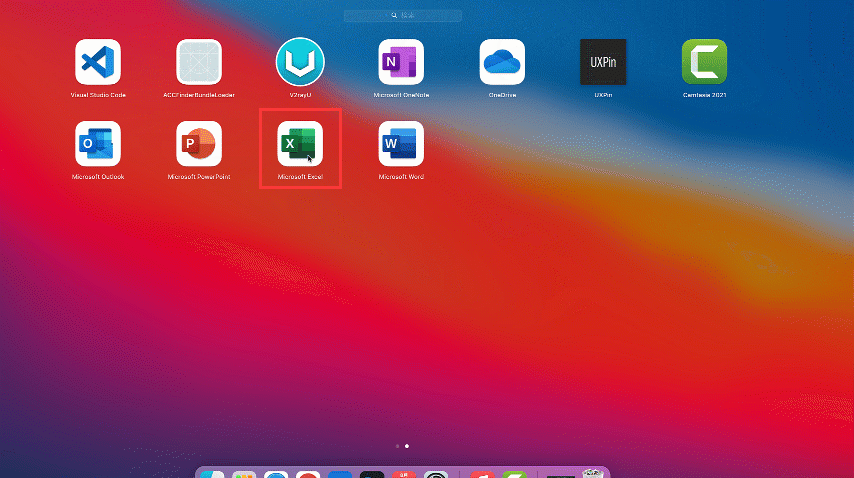Switch to the first Launchpad page dot

(397, 445)
